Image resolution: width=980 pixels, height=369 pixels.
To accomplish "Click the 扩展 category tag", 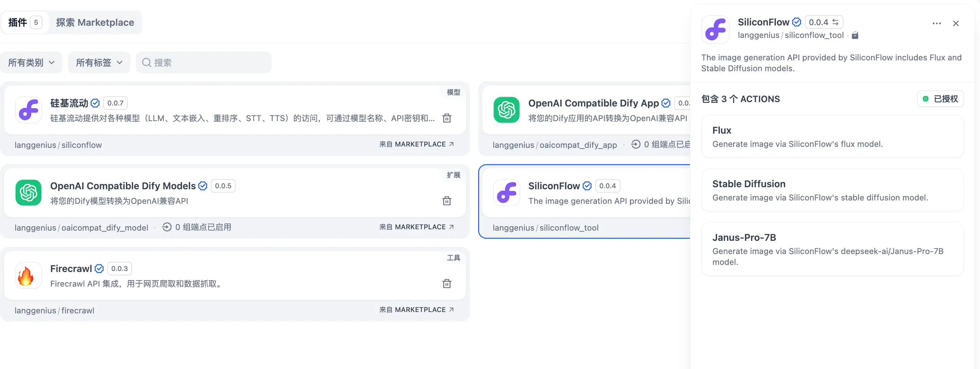I will [x=453, y=175].
